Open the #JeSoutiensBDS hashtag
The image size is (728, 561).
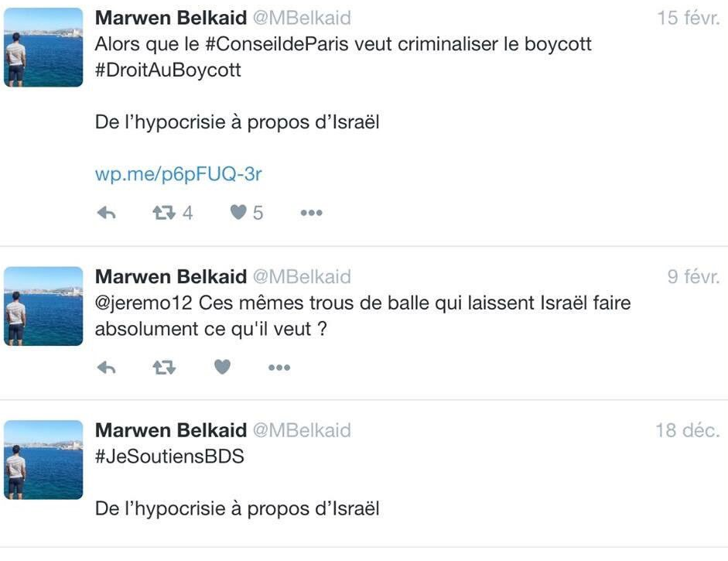(169, 457)
